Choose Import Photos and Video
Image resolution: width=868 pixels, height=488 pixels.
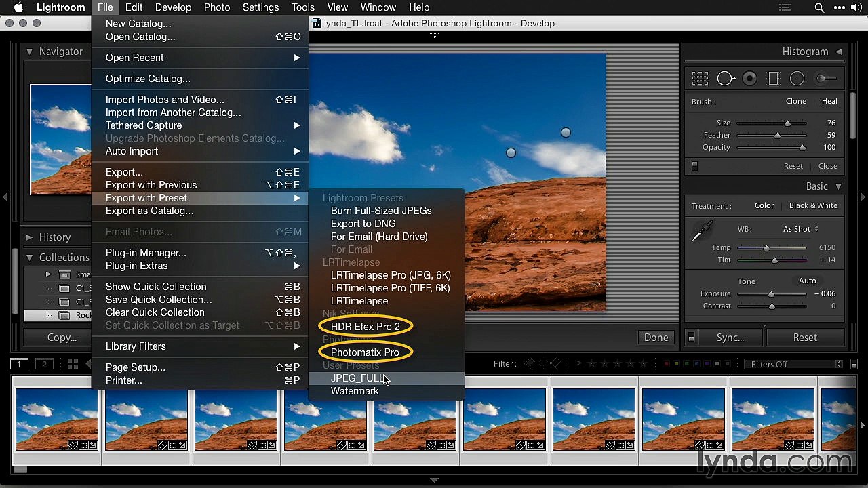pos(200,100)
